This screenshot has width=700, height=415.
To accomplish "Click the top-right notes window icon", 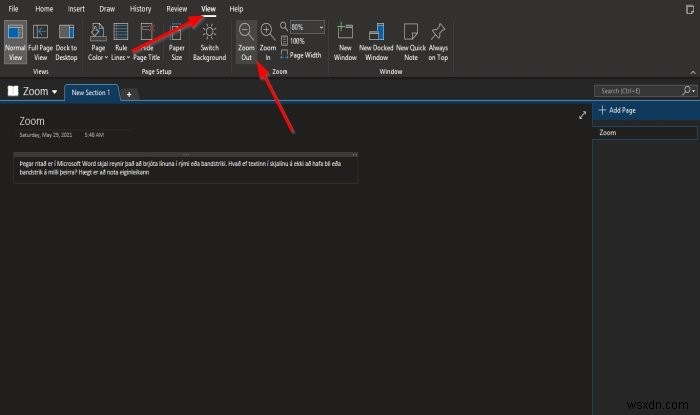I will (x=690, y=10).
